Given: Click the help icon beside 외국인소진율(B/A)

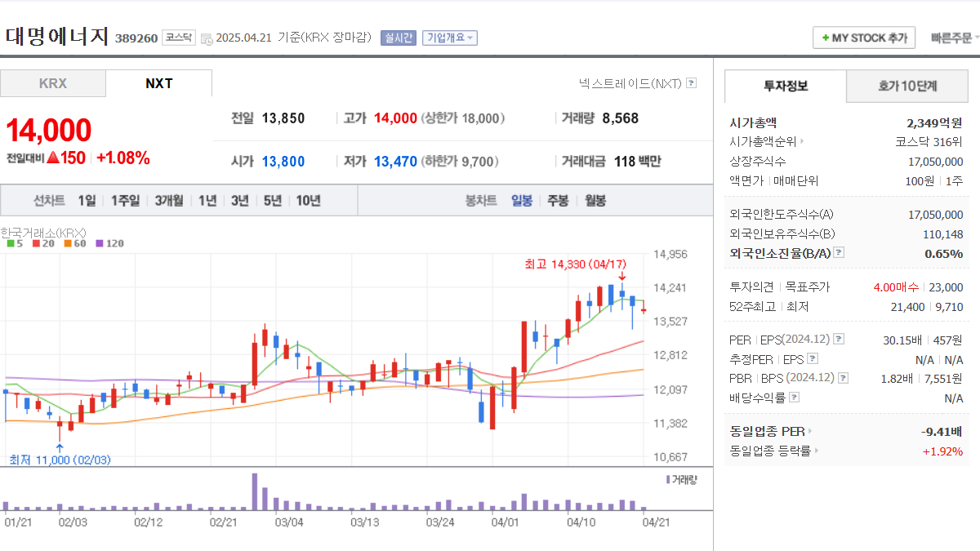Looking at the screenshot, I should pyautogui.click(x=839, y=253).
